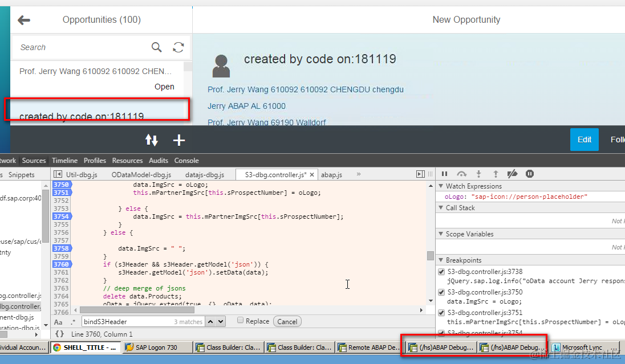This screenshot has width=625, height=364.
Task: Uncheck breakpoint S3-dbg.controller.js:3750
Action: [441, 292]
